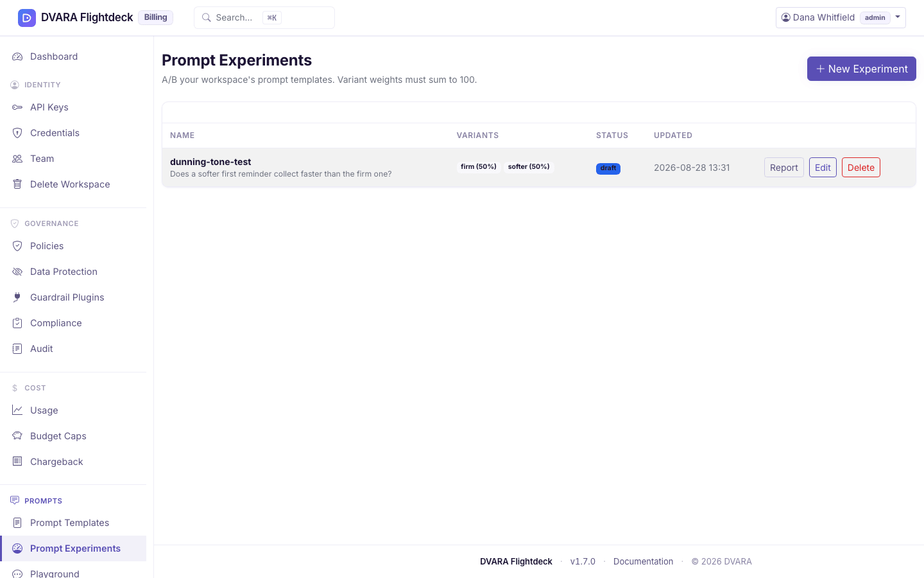Focus the Search input field
Screen dimensions: 924x578
(264, 17)
